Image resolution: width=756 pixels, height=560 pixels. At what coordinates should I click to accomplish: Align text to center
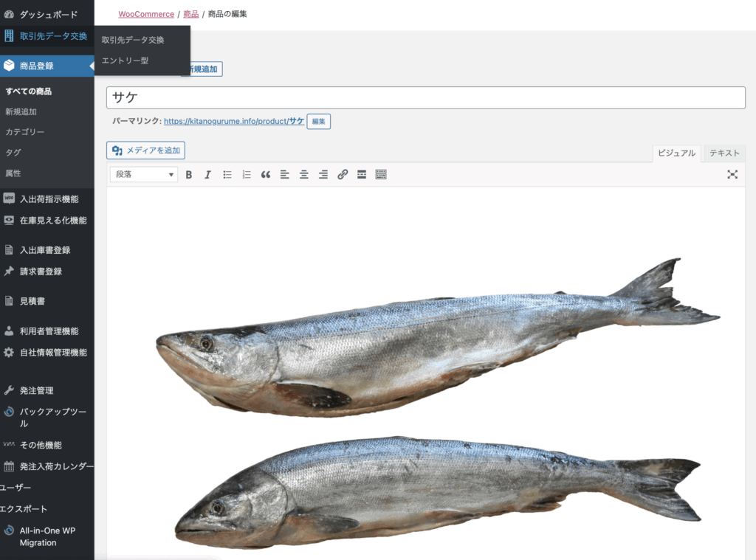(x=304, y=175)
